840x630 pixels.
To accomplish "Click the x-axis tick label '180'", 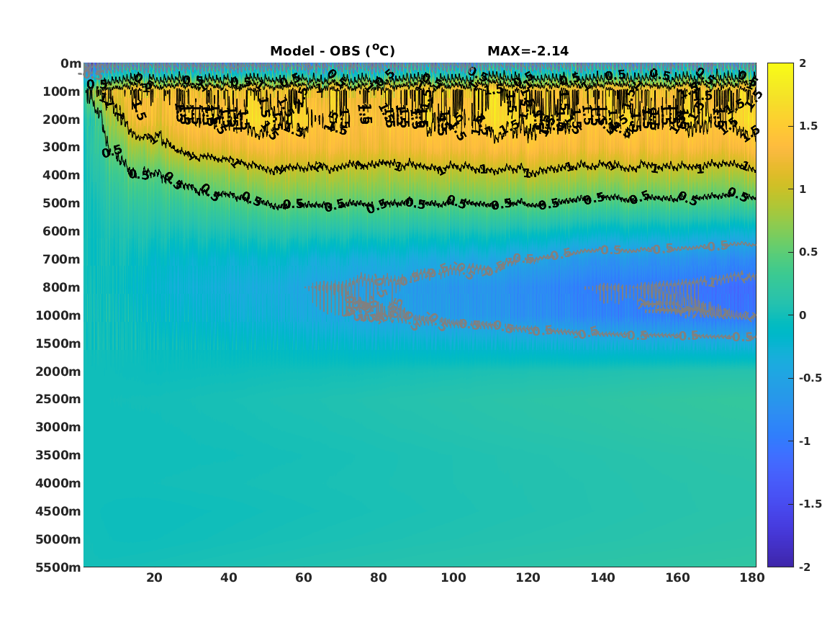I will [x=753, y=577].
